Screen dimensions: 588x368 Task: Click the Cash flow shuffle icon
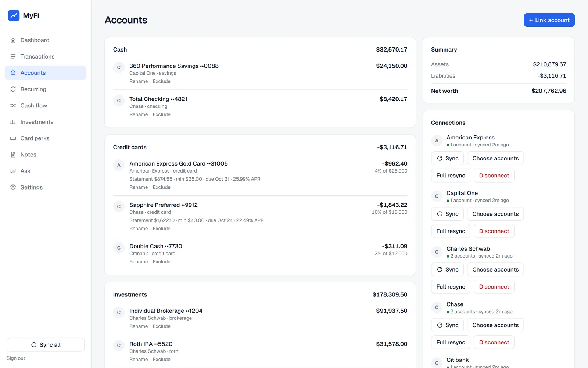point(13,106)
